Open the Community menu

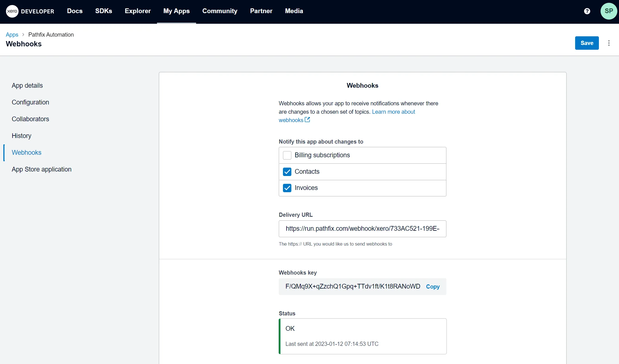(x=220, y=11)
